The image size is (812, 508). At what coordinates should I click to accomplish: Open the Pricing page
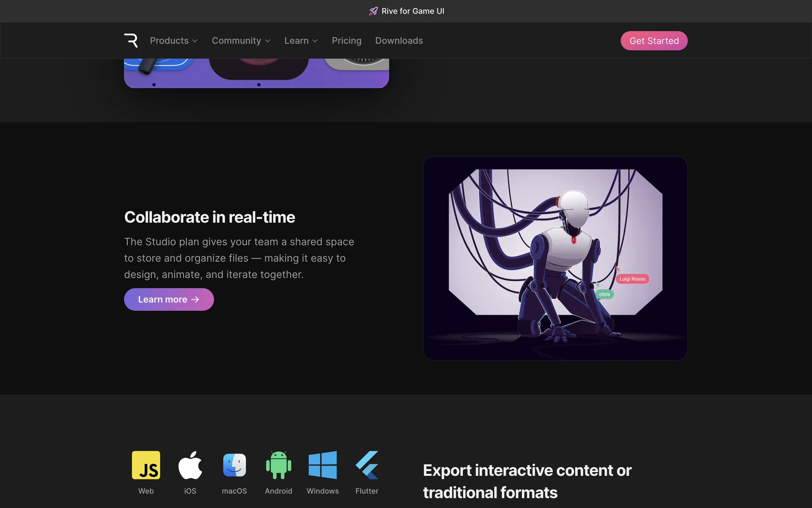pos(346,41)
